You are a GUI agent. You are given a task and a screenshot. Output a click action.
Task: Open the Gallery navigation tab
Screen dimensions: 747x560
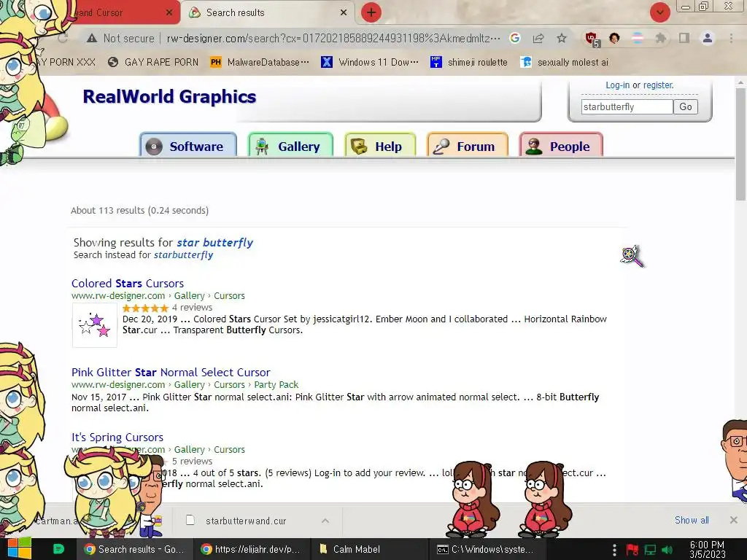click(x=290, y=145)
